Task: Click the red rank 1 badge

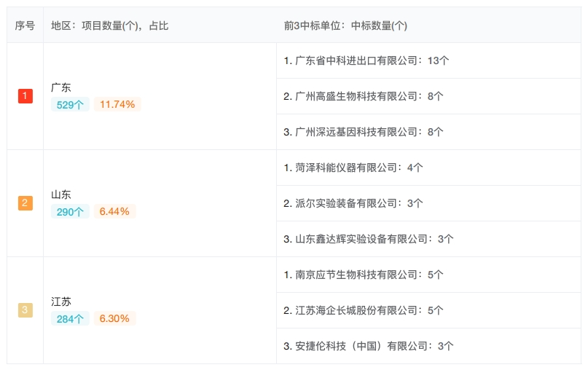Action: click(x=25, y=96)
